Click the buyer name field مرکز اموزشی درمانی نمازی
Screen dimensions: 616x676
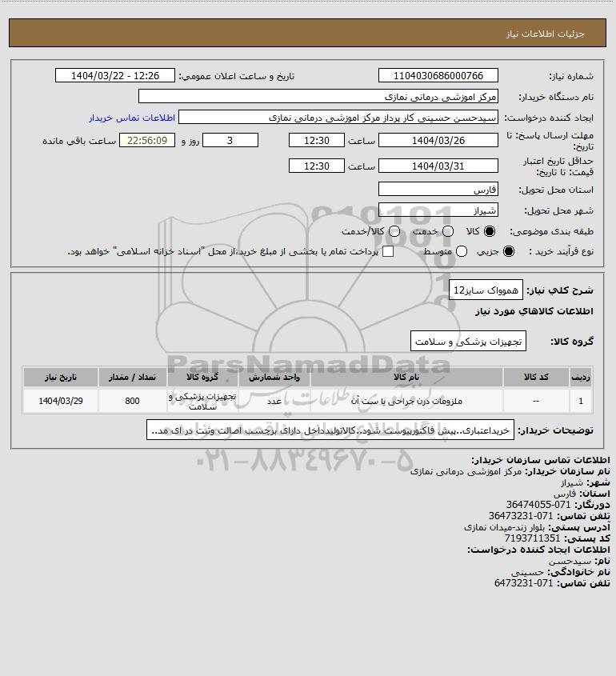318,97
